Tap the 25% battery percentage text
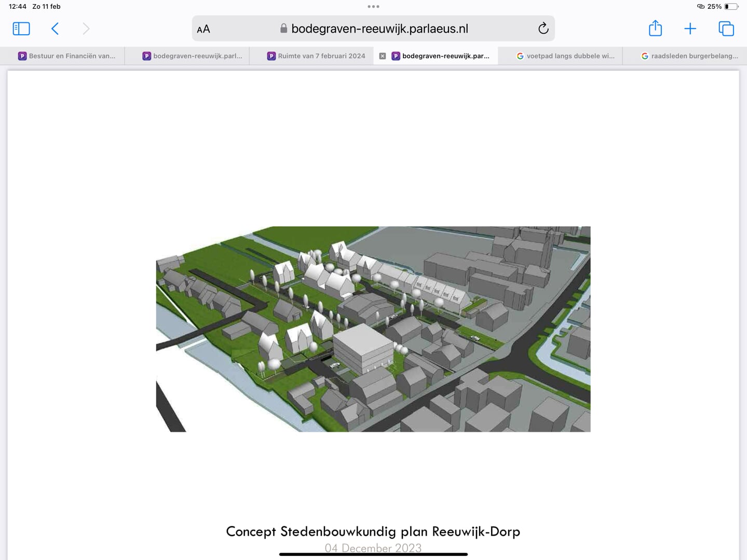Screen dimensions: 747x560 click(x=714, y=7)
